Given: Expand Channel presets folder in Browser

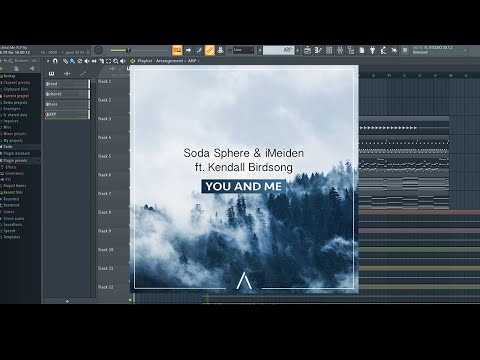Looking at the screenshot, I should (x=16, y=83).
